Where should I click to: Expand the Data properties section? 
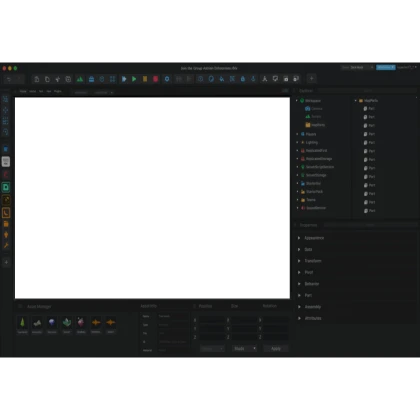299,249
